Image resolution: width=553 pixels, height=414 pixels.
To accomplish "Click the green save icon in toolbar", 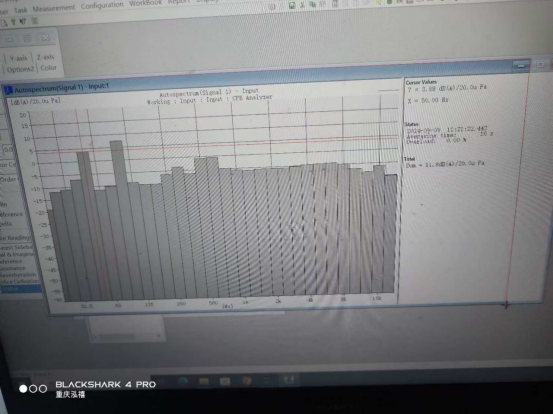I will pos(292,5).
